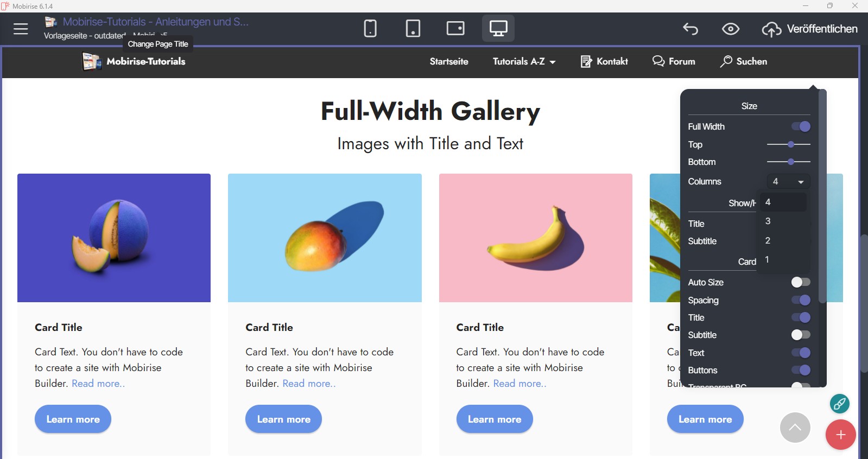Switch to tablet landscape preview
The image size is (868, 459).
tap(455, 28)
